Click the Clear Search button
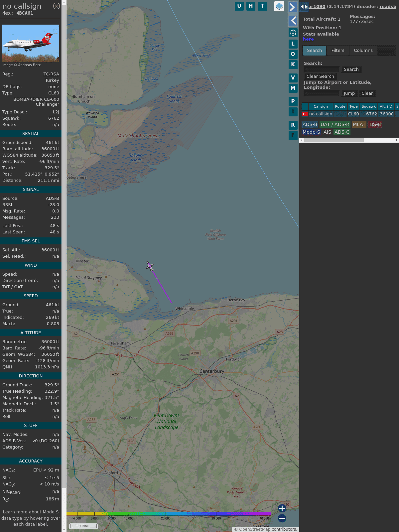This screenshot has width=399, height=532. (x=320, y=76)
